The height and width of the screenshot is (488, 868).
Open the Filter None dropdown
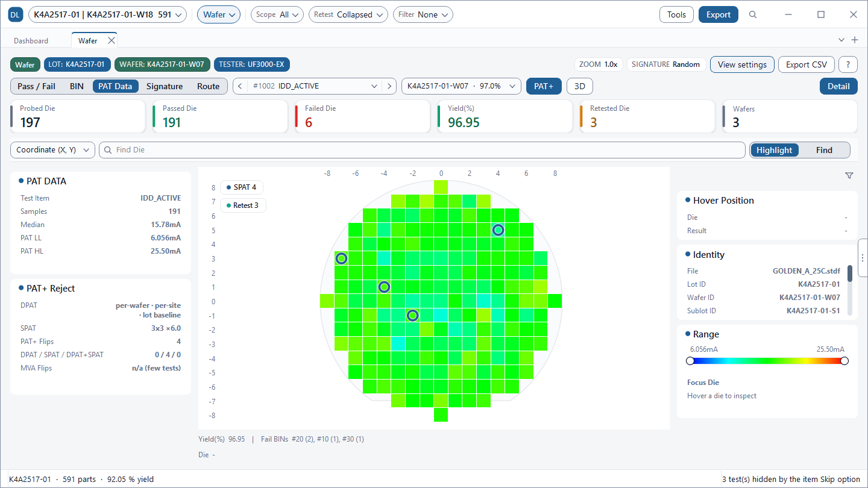(423, 15)
